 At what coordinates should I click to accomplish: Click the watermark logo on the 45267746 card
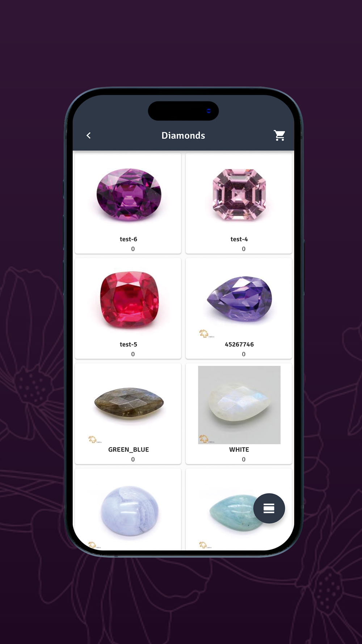tap(206, 334)
